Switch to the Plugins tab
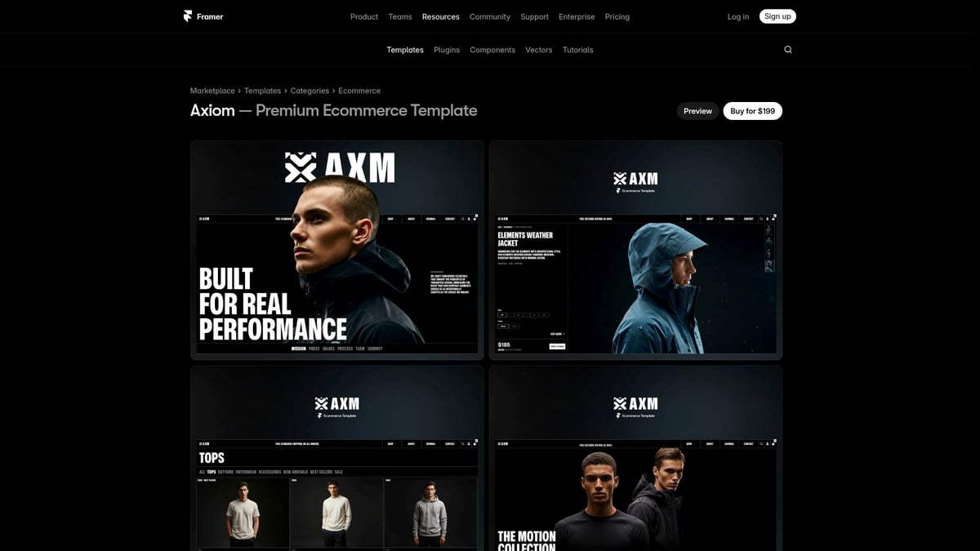Viewport: 980px width, 551px height. tap(447, 50)
